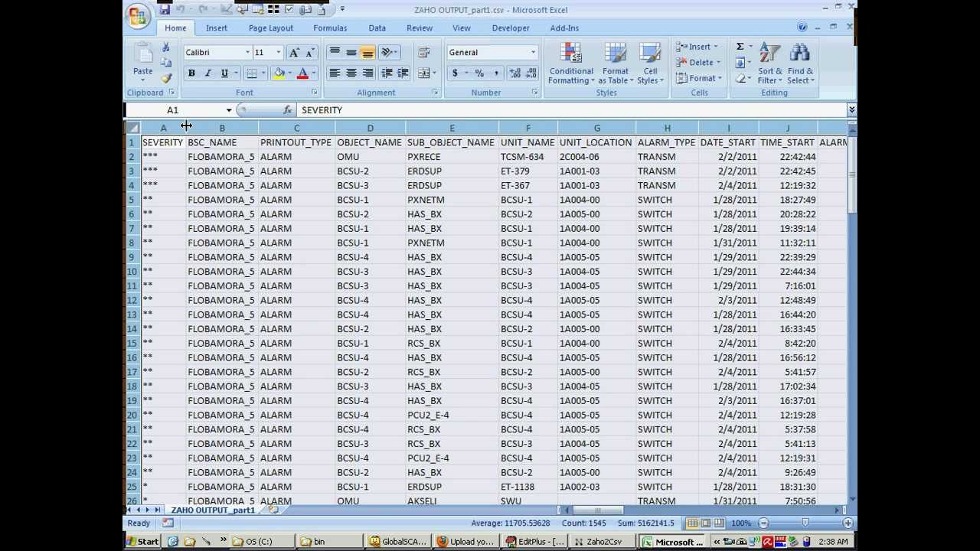Click the Borders icon
Viewport: 980px width, 551px height.
(x=252, y=73)
